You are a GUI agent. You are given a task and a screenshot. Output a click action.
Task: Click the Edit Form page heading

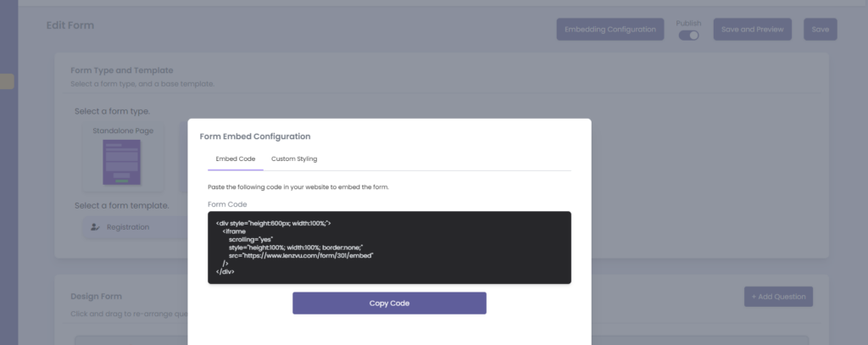click(x=70, y=25)
